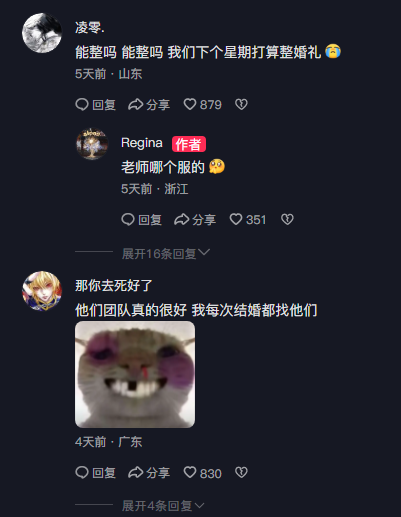Dislike the cat meme comment
Image resolution: width=401 pixels, height=517 pixels.
[x=241, y=473]
